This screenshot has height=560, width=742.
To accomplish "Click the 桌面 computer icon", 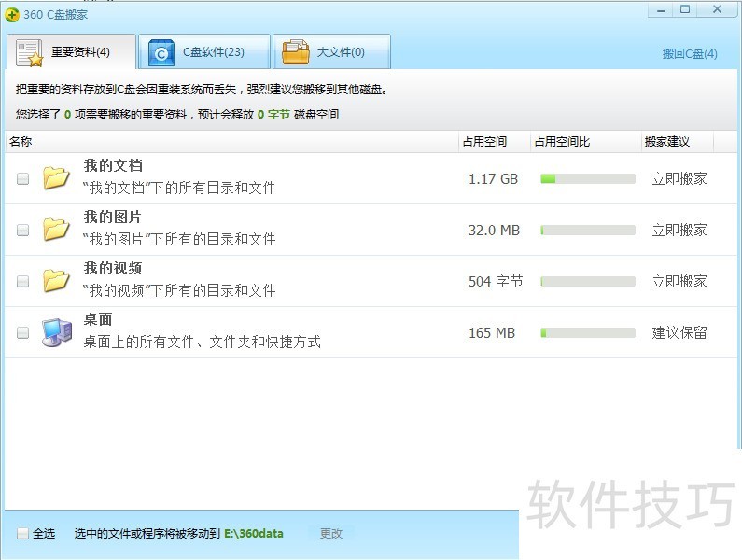I will (x=57, y=332).
